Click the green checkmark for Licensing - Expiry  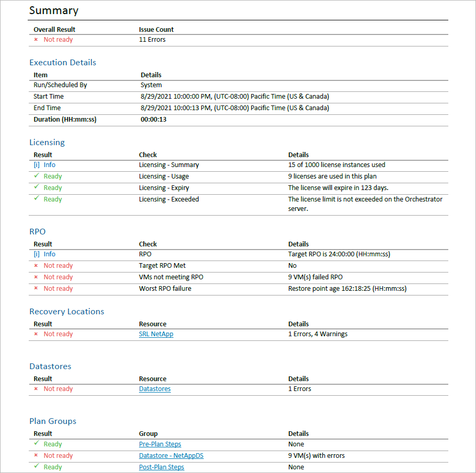(x=37, y=187)
